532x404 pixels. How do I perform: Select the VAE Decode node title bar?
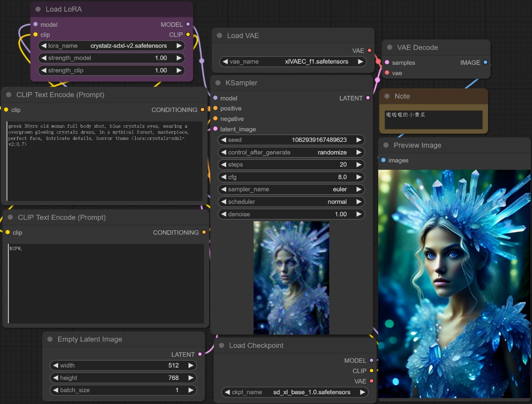(x=417, y=47)
